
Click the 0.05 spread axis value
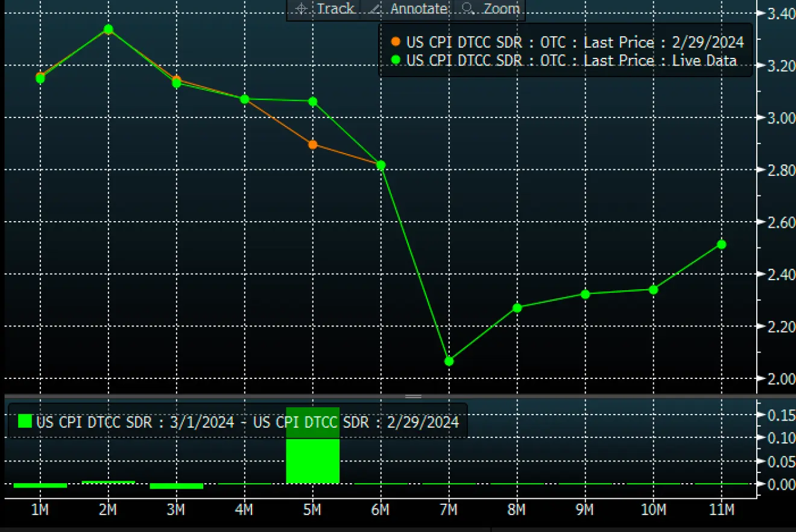(782, 462)
